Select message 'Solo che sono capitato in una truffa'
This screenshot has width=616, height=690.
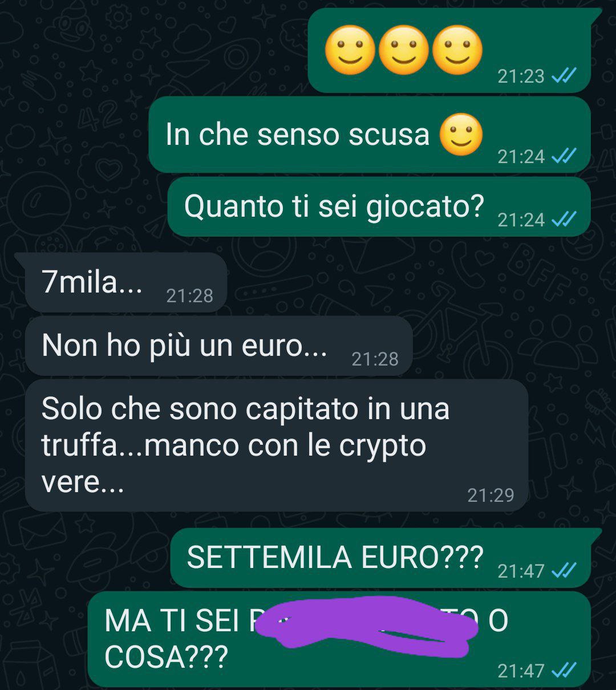click(277, 445)
